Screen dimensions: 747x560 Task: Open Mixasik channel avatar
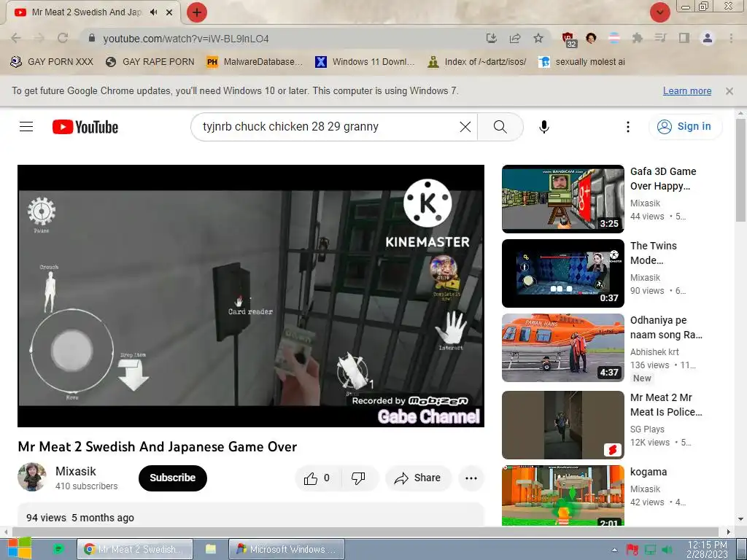(32, 477)
